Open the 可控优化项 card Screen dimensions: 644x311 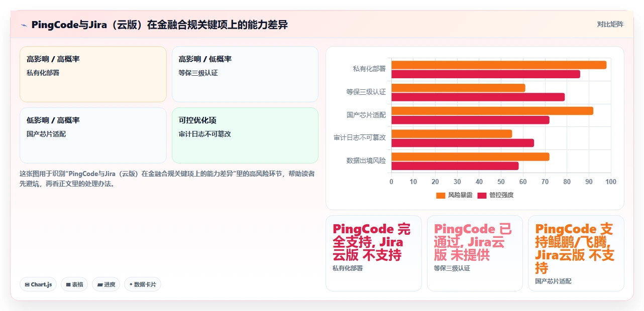click(x=245, y=135)
